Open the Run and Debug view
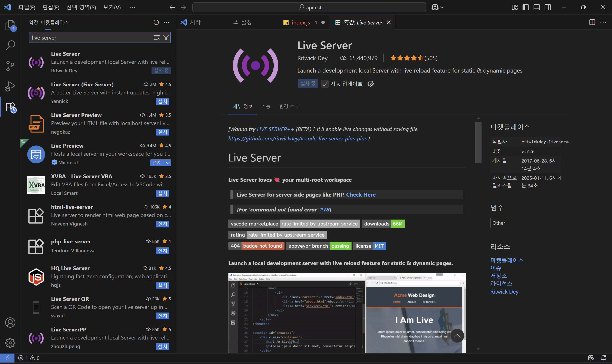Viewport: 612px width, 364px height. pyautogui.click(x=10, y=86)
